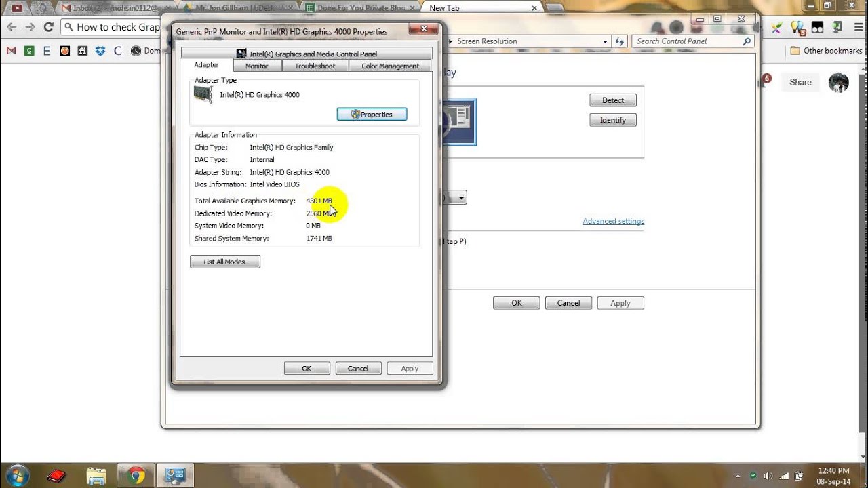
Task: Open the Windows Start menu
Action: [16, 475]
